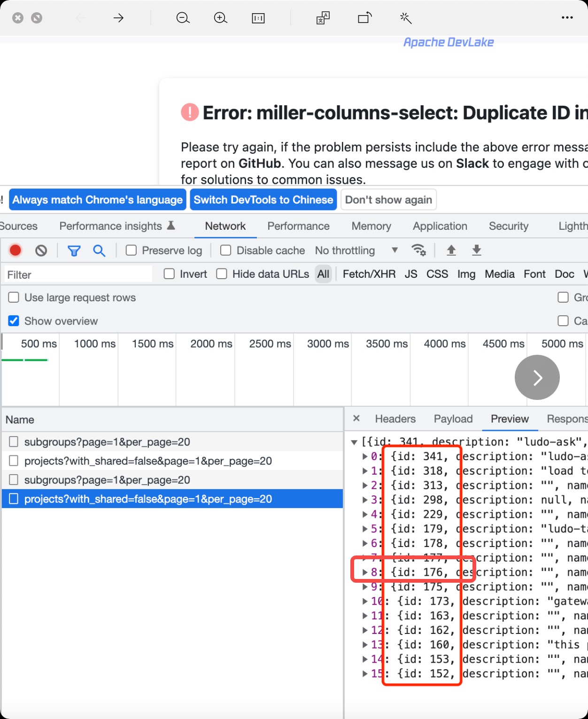This screenshot has width=588, height=719.
Task: Open the Application tab
Action: [440, 226]
